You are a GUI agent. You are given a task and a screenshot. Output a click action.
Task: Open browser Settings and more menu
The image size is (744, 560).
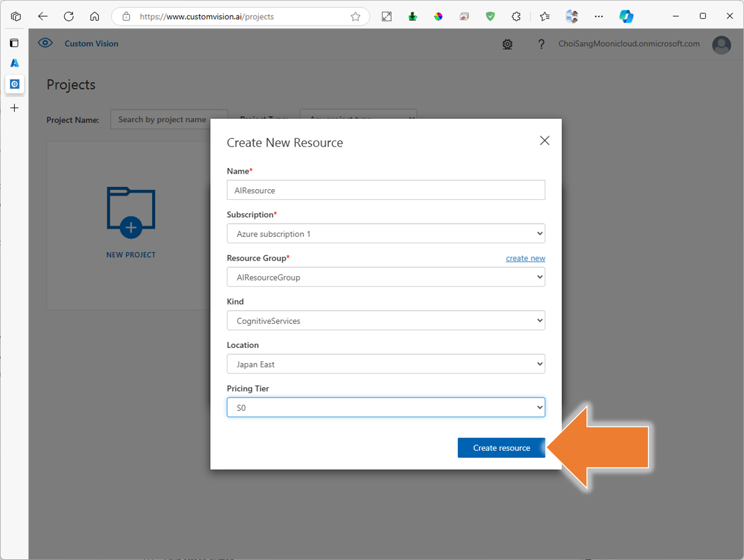coord(599,16)
